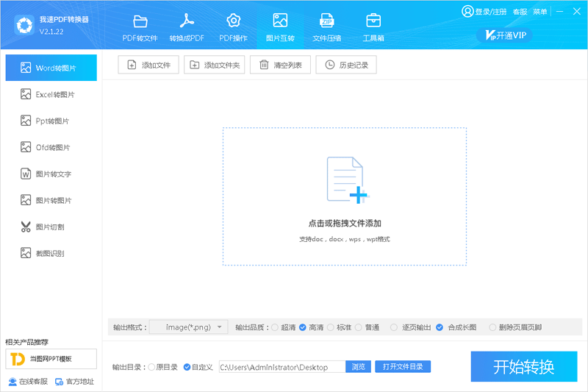
Task: Switch to the 图片互转 tab
Action: [280, 27]
